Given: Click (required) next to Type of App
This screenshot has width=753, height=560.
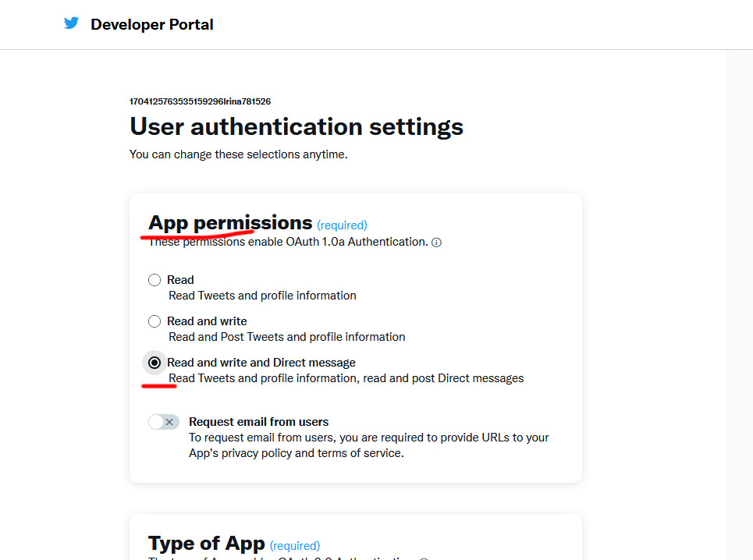Looking at the screenshot, I should click(295, 546).
